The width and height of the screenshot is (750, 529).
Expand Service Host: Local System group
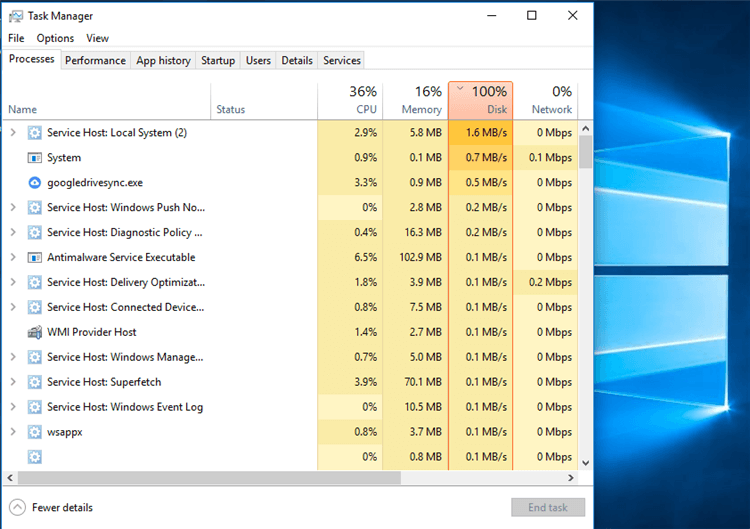click(13, 132)
